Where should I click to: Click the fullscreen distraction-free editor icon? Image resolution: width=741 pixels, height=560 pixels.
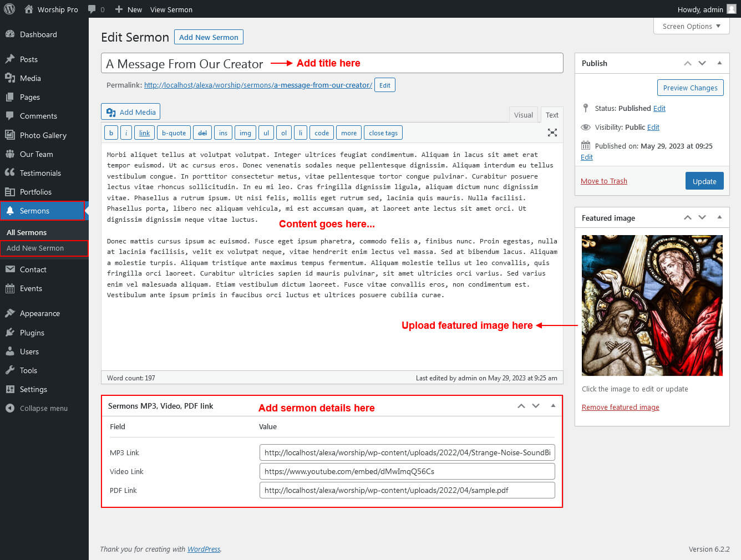point(552,133)
